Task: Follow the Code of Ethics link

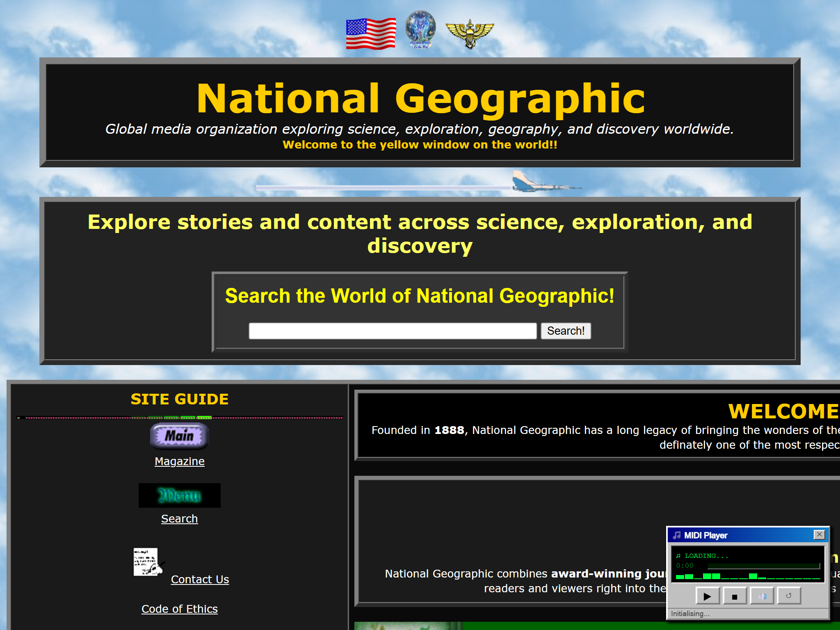Action: pos(179,609)
